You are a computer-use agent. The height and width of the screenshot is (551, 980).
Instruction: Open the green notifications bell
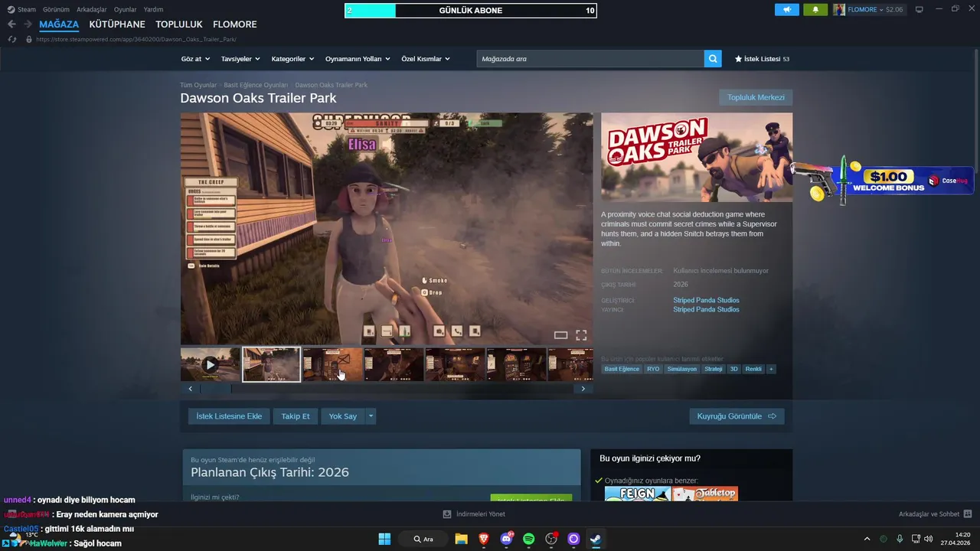[815, 9]
